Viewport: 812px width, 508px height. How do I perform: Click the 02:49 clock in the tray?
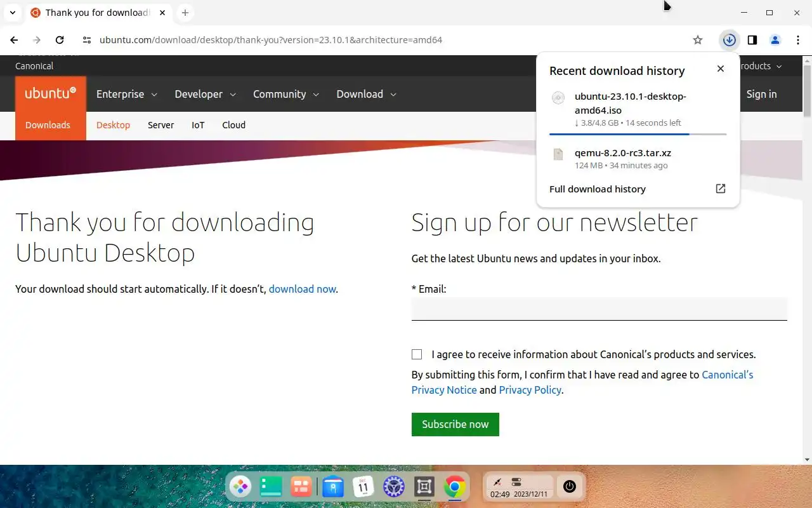(x=500, y=494)
